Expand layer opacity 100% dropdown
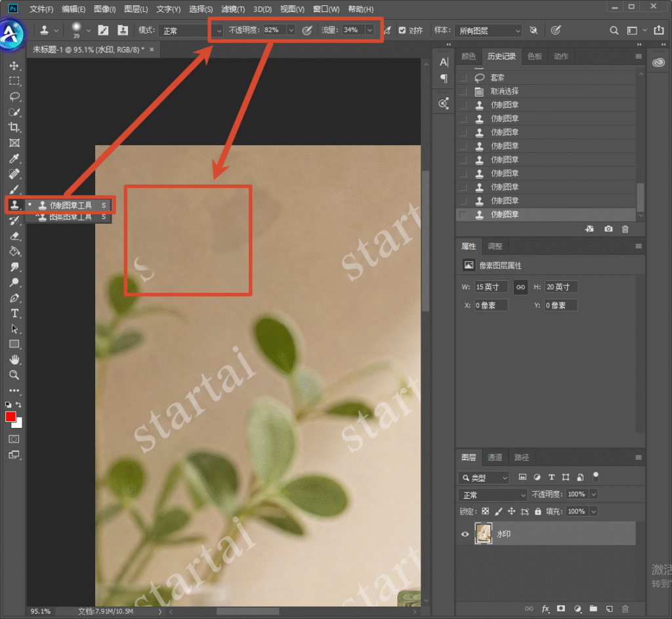Viewport: 672px width, 619px height. point(593,494)
